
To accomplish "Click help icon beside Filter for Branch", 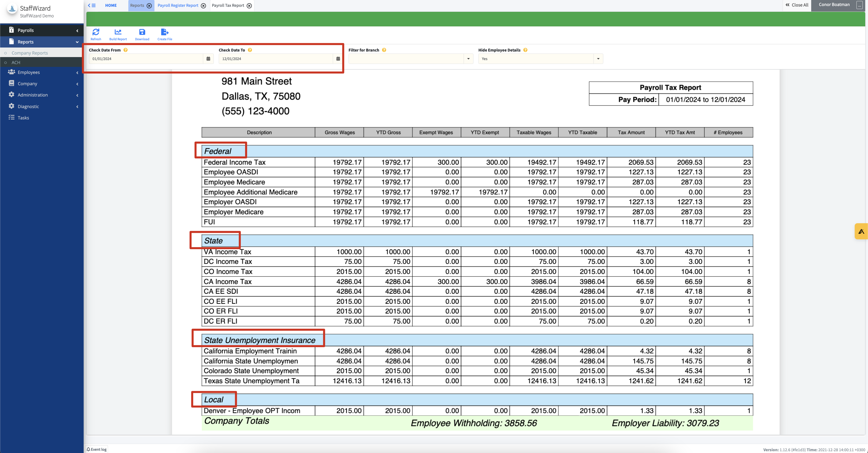I will (x=384, y=50).
